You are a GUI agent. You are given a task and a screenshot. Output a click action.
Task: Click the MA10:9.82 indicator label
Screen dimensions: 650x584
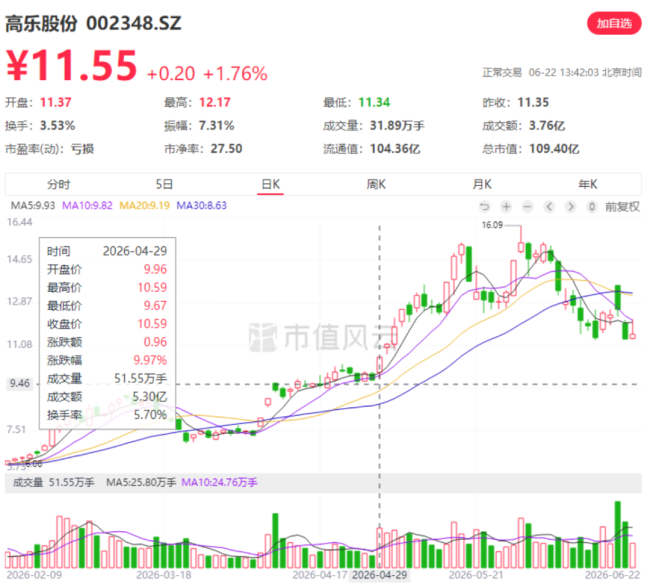(87, 206)
